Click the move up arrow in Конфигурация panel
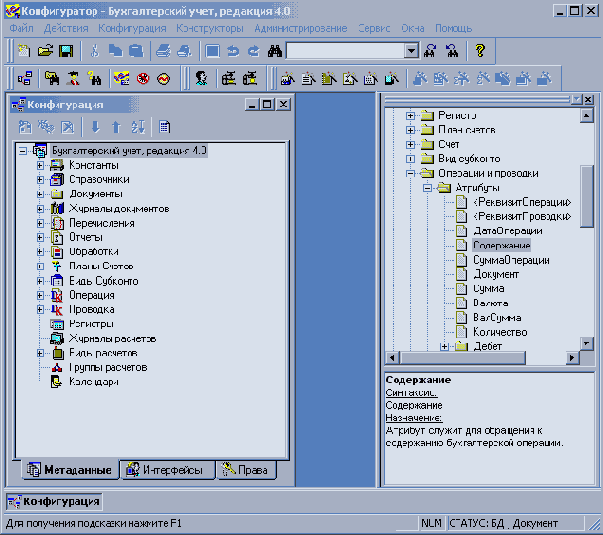 point(116,127)
